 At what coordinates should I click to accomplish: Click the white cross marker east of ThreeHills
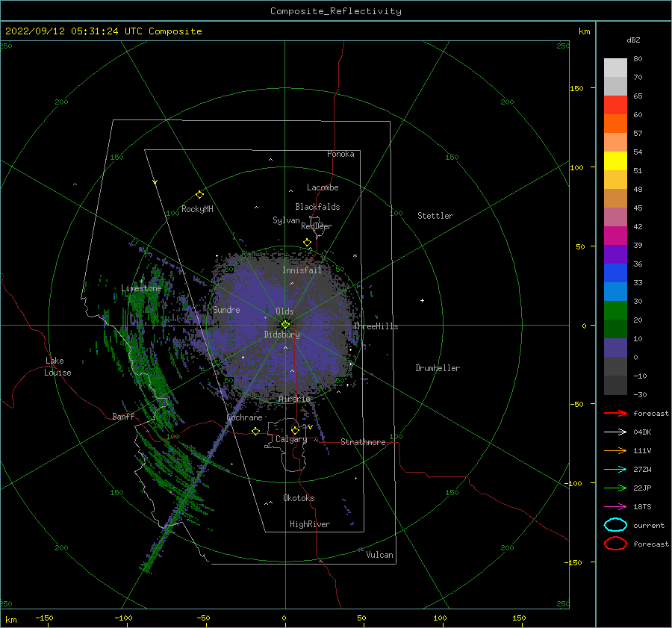pyautogui.click(x=422, y=300)
